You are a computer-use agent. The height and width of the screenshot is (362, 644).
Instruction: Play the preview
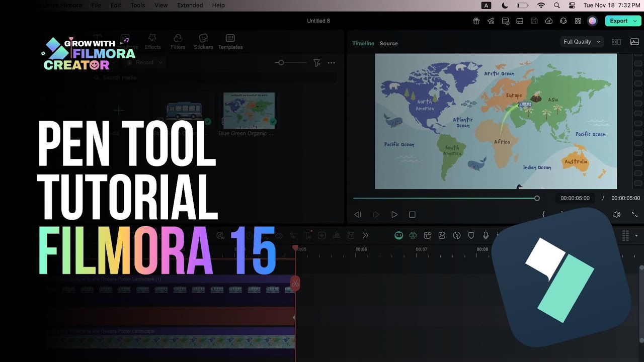pyautogui.click(x=394, y=215)
